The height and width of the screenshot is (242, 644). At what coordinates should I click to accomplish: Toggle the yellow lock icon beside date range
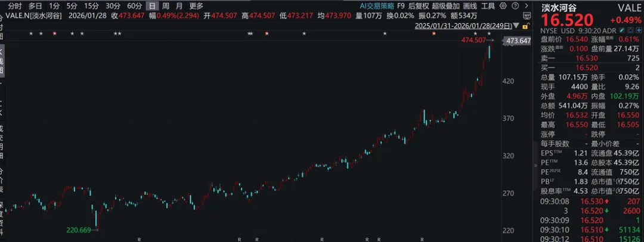click(526, 26)
